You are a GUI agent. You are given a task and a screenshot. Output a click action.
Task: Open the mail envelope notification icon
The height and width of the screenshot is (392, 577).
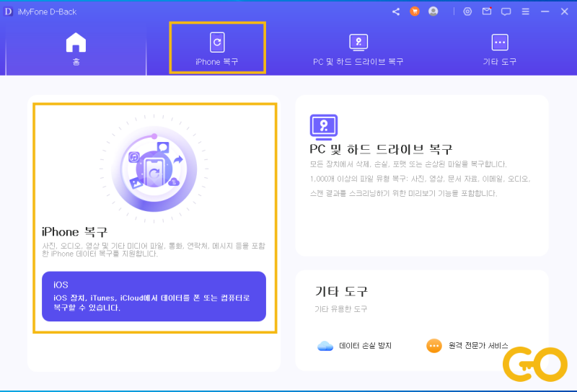pos(487,12)
